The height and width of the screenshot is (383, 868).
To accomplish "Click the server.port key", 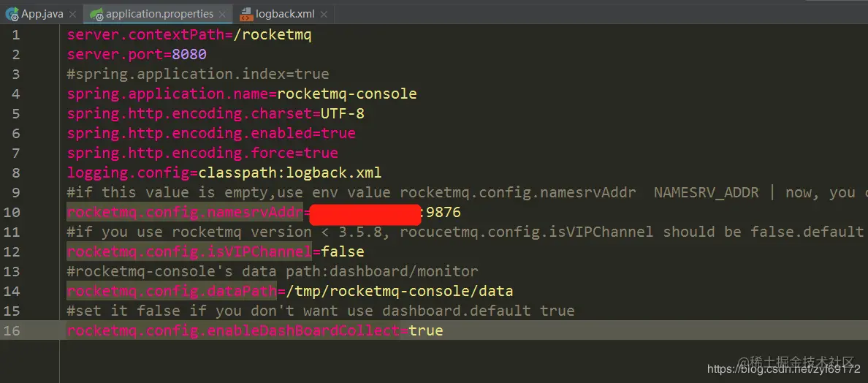I will coord(115,55).
